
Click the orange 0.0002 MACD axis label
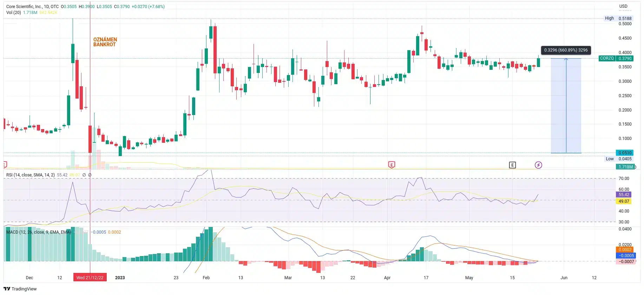[x=625, y=250]
